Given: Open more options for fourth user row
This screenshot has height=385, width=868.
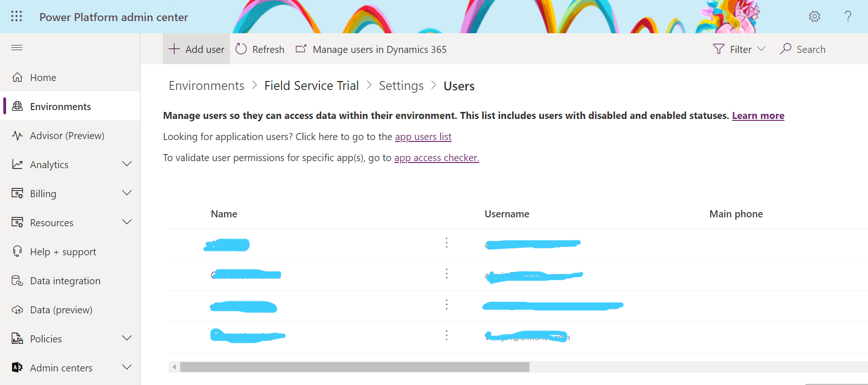Looking at the screenshot, I should 447,335.
